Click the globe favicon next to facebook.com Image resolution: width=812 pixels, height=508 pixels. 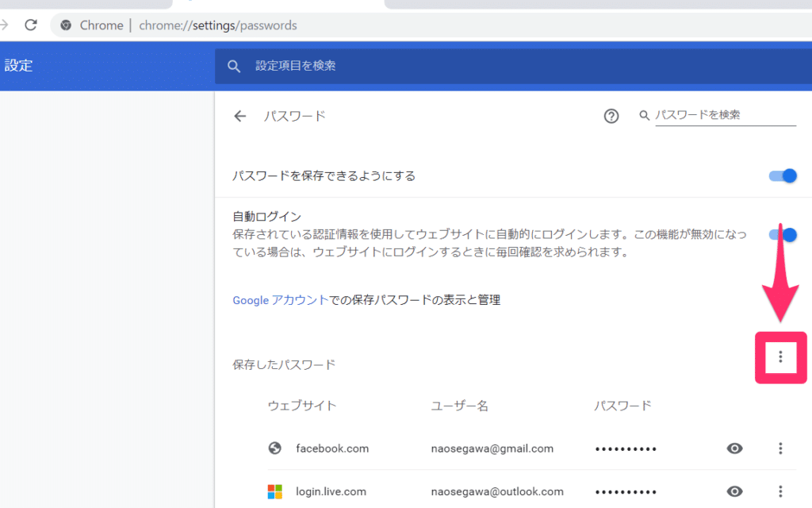point(274,448)
